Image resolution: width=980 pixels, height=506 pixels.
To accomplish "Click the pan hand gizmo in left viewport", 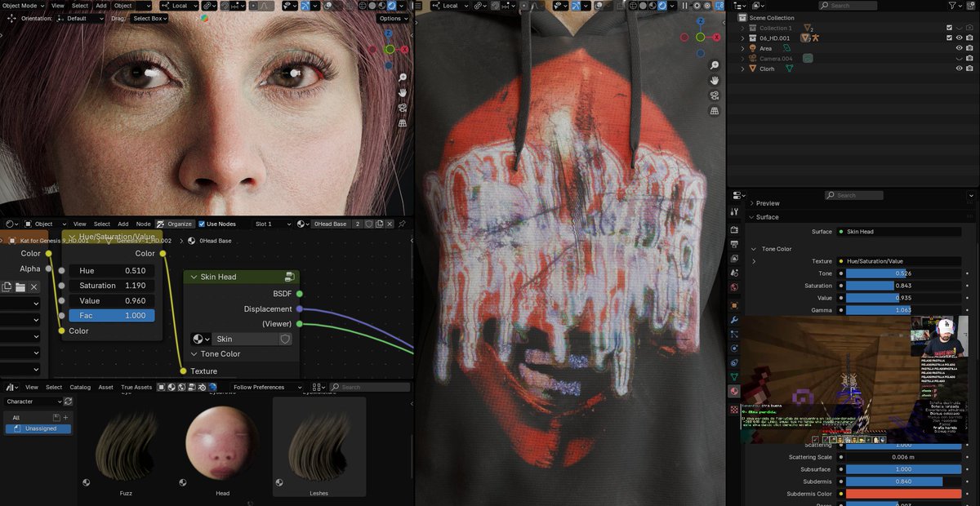I will pyautogui.click(x=403, y=92).
